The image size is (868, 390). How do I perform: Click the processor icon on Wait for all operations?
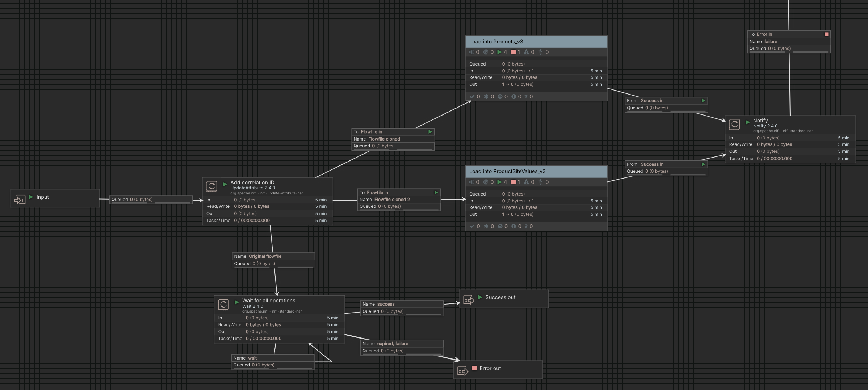click(x=223, y=305)
